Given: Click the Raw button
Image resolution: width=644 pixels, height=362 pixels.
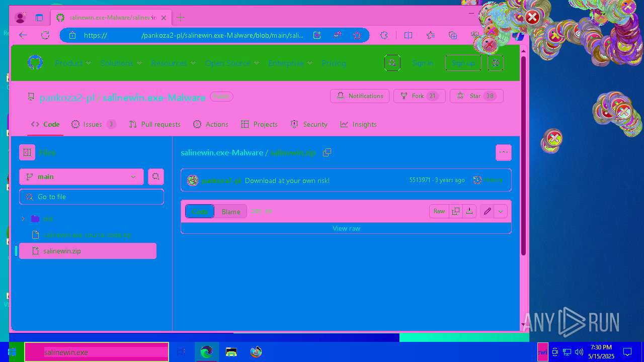Looking at the screenshot, I should click(x=439, y=212).
